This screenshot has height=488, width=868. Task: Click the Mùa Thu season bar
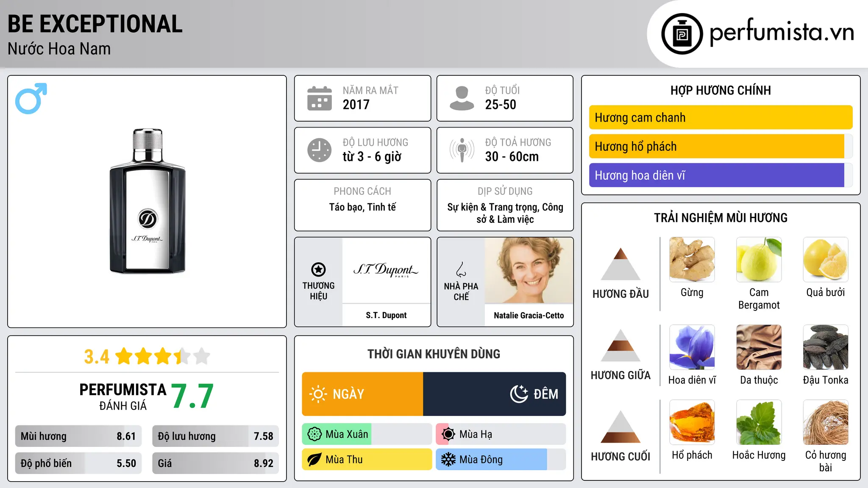click(367, 460)
